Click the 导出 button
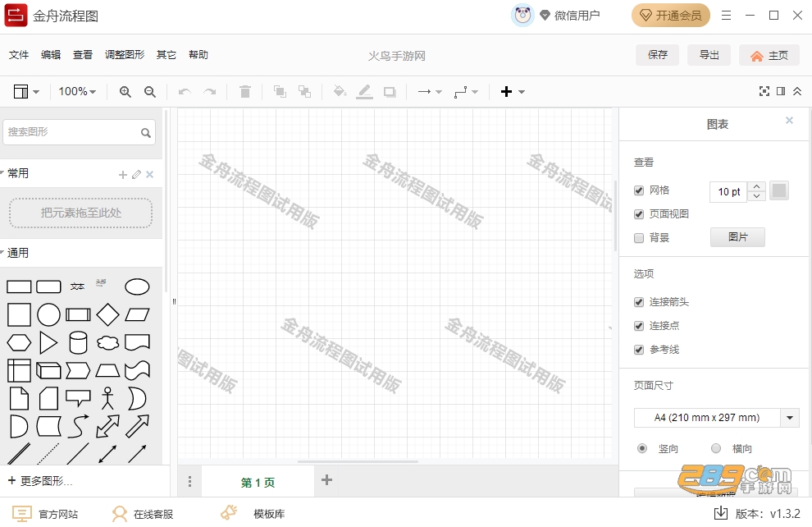Screen dimensions: 812x527 (709, 55)
